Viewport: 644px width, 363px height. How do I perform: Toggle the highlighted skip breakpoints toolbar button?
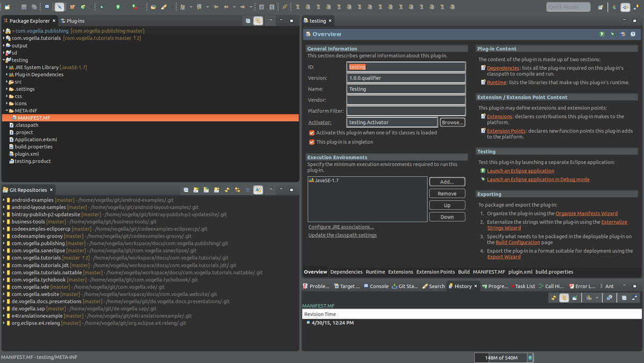coord(60,7)
